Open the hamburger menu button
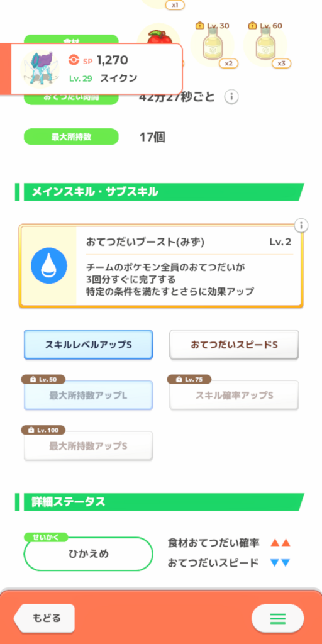 [x=277, y=618]
